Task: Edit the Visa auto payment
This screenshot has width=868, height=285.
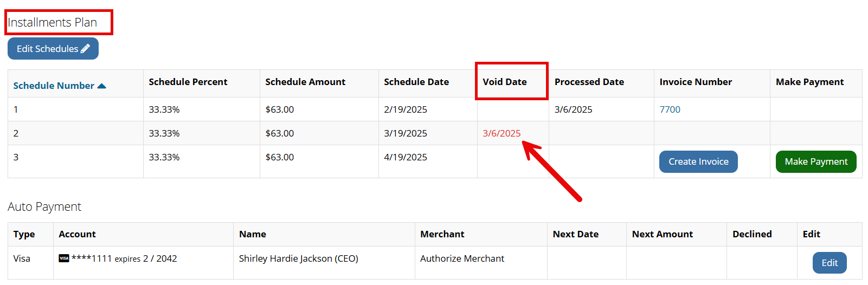Action: [830, 263]
